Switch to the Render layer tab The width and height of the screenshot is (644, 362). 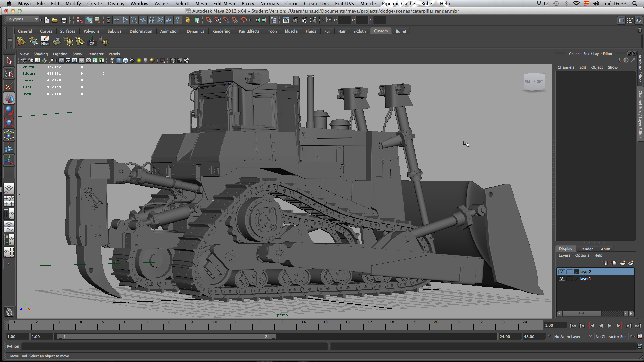[x=586, y=249]
